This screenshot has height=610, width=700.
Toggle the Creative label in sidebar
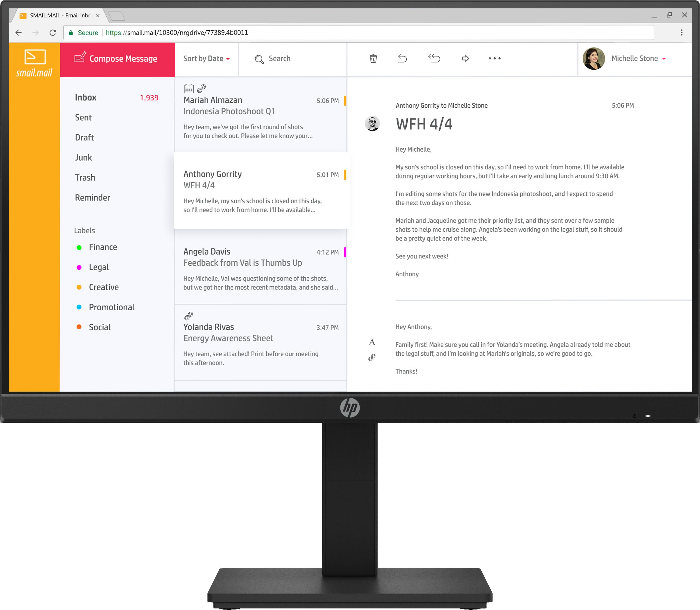coord(103,287)
